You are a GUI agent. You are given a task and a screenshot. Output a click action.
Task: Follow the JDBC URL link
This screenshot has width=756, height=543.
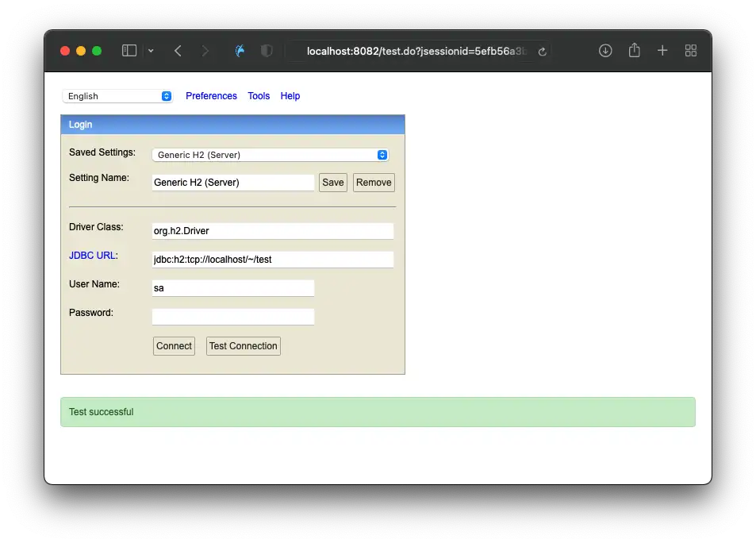[92, 256]
